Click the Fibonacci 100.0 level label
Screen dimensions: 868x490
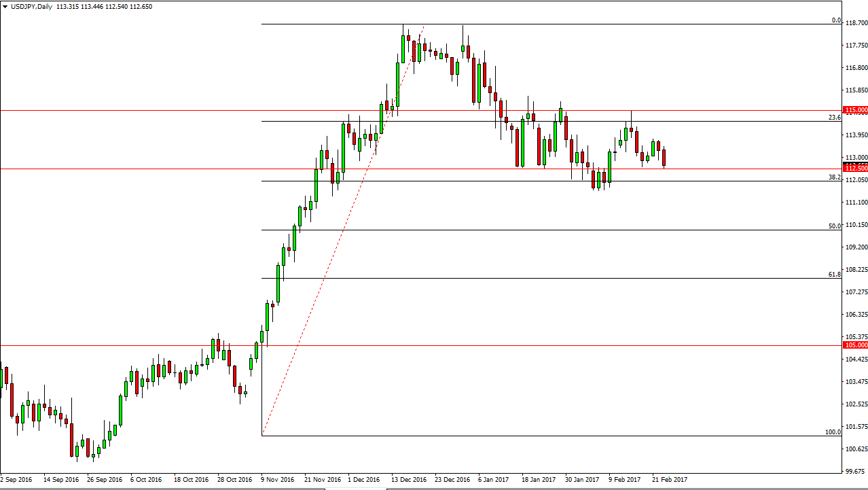pyautogui.click(x=833, y=432)
